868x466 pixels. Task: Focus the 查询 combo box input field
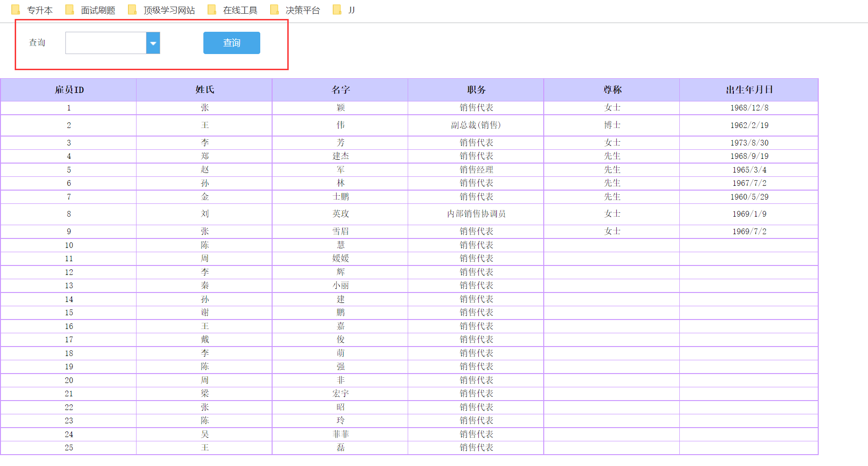106,43
